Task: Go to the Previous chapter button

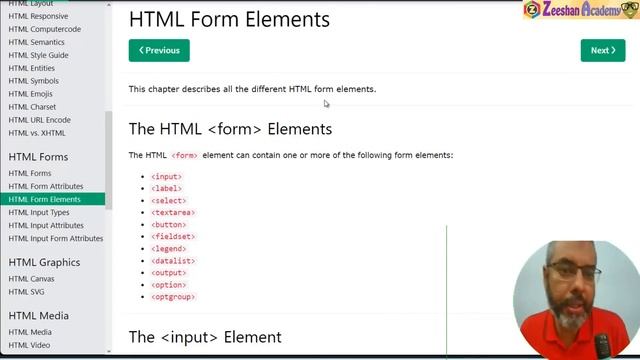Action: pyautogui.click(x=159, y=51)
